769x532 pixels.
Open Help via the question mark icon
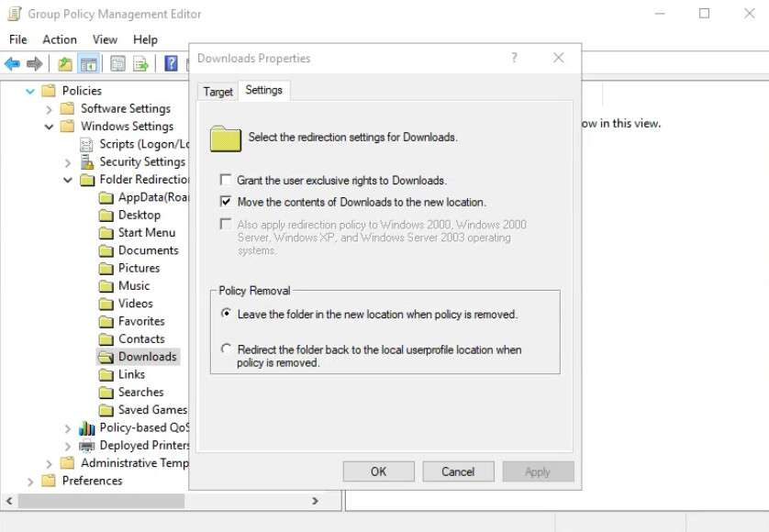click(170, 63)
